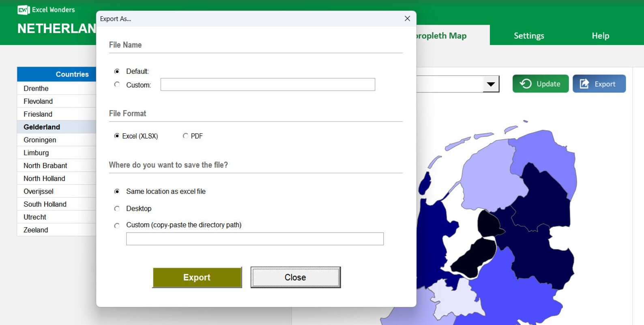Switch to the Choropleth Map tab
This screenshot has height=325, width=644.
pyautogui.click(x=453, y=36)
